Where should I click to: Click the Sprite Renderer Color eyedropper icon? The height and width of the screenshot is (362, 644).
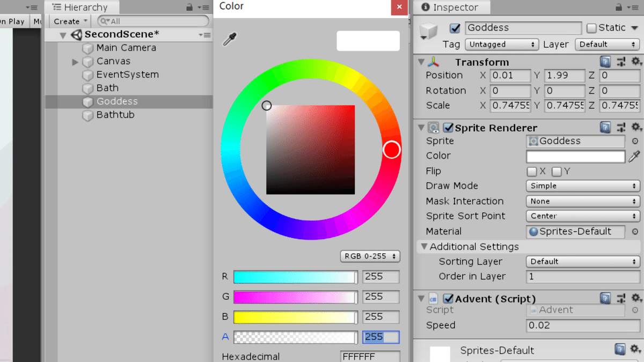(x=634, y=156)
